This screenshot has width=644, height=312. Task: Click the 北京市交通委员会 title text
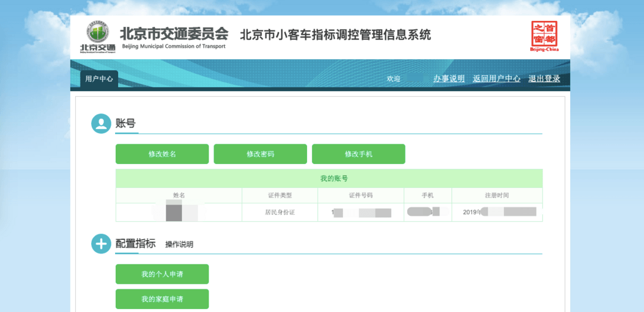[x=174, y=33]
